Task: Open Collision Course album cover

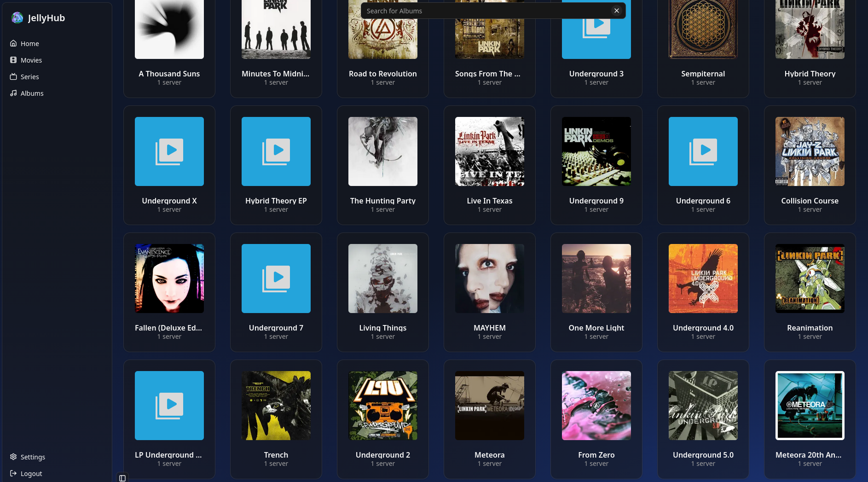Action: (x=810, y=151)
